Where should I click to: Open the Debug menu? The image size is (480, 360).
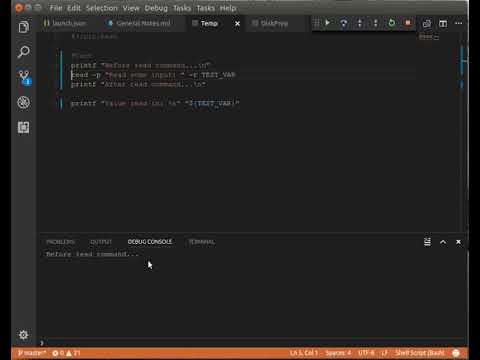coord(156,8)
